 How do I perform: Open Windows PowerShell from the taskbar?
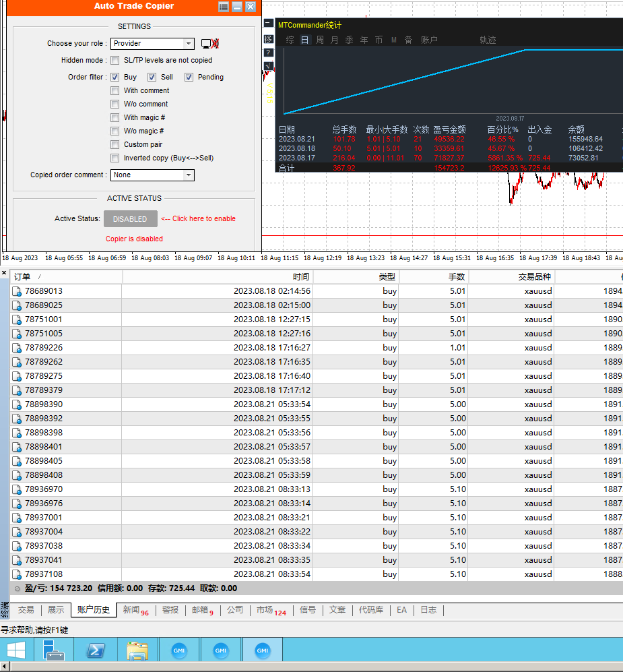click(96, 650)
